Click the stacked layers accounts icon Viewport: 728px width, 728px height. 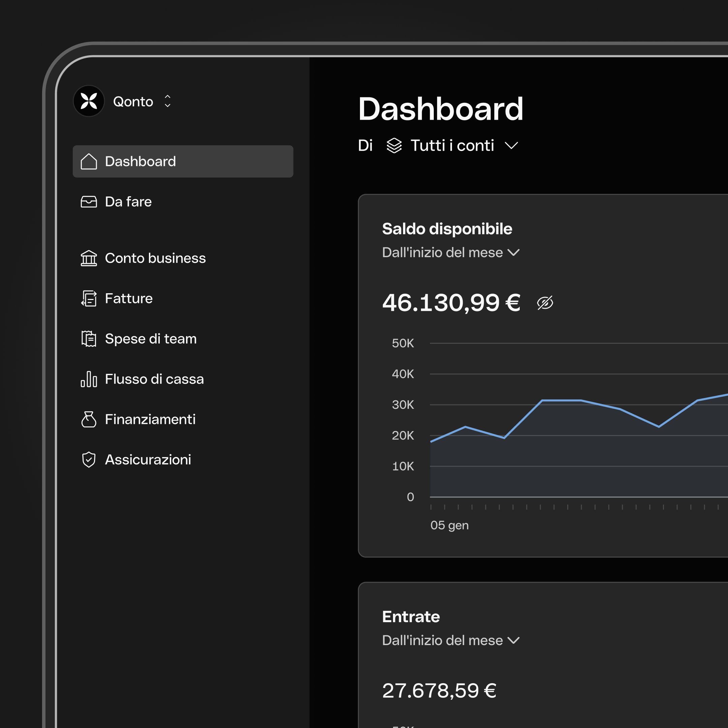coord(394,146)
